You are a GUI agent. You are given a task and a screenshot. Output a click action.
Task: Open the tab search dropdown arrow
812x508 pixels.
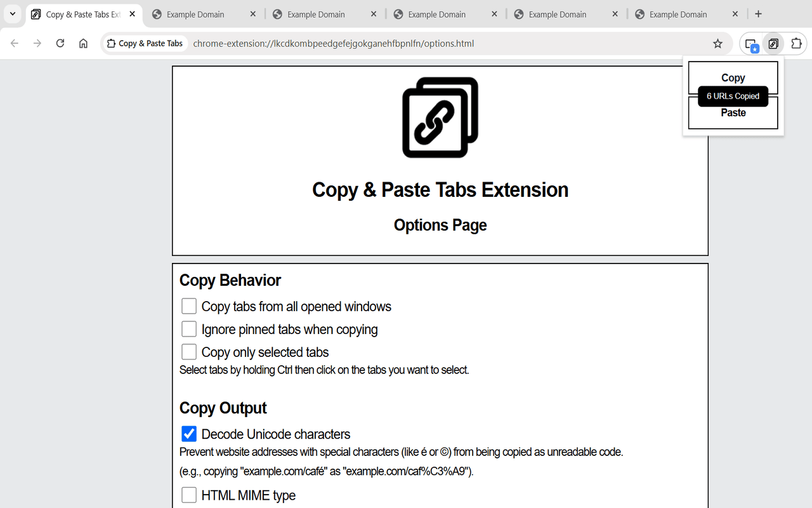pos(13,13)
